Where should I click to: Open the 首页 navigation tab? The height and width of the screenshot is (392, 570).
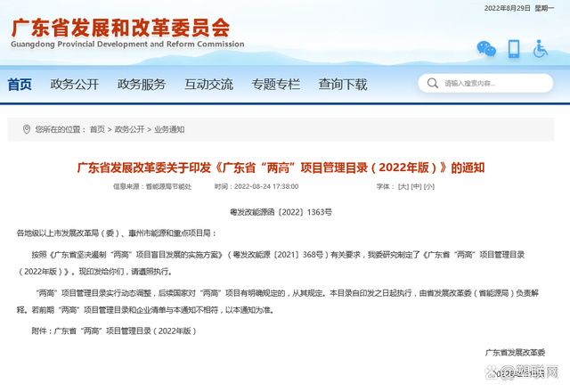(20, 85)
